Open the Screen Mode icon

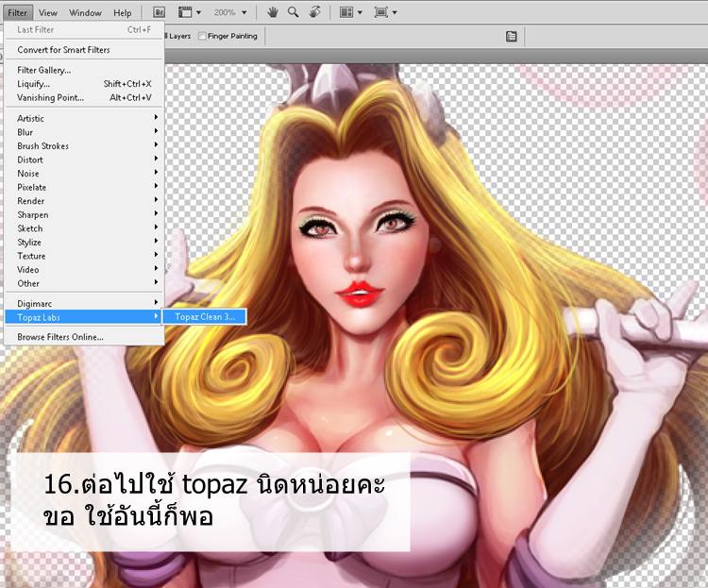coord(381,12)
